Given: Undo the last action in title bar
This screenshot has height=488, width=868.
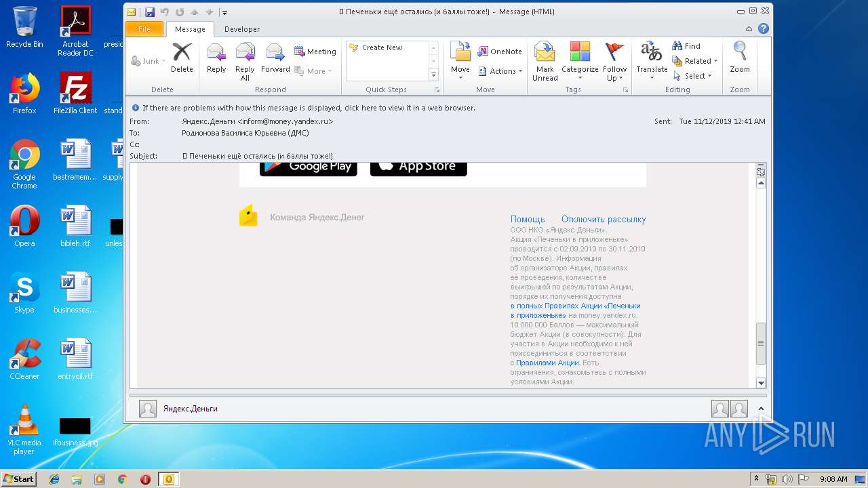Looking at the screenshot, I should coord(164,12).
